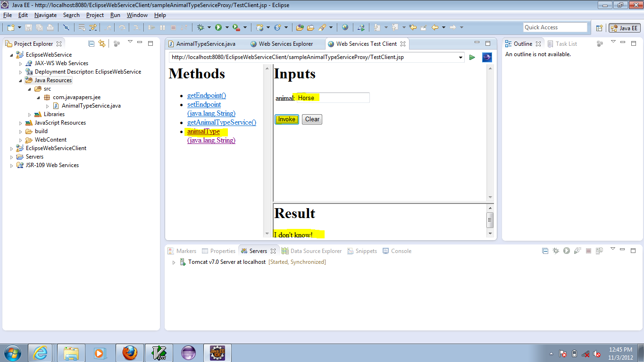Click the Eclipse browser icon beside URL bar

tap(487, 58)
